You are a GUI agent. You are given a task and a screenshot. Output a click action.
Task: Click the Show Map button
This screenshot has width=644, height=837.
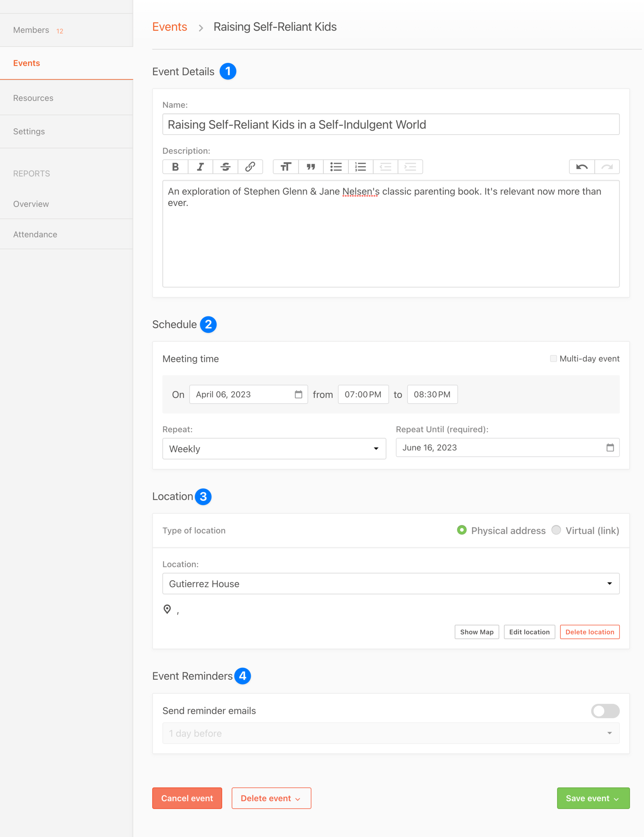[x=477, y=631]
